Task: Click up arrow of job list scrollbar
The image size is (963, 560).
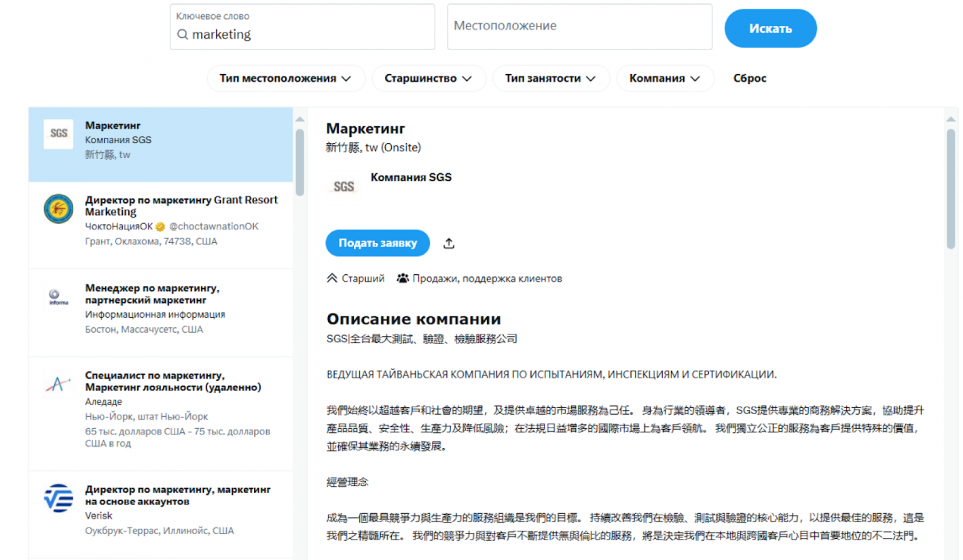Action: [x=299, y=119]
